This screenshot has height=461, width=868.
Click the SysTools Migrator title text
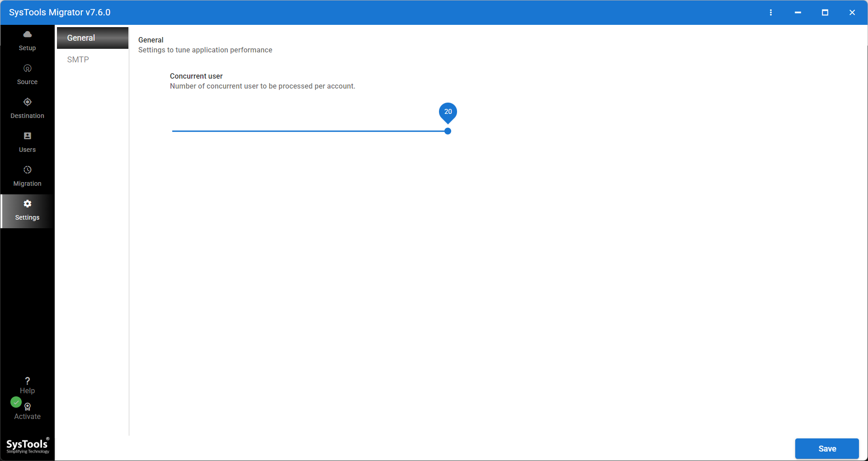(x=59, y=12)
